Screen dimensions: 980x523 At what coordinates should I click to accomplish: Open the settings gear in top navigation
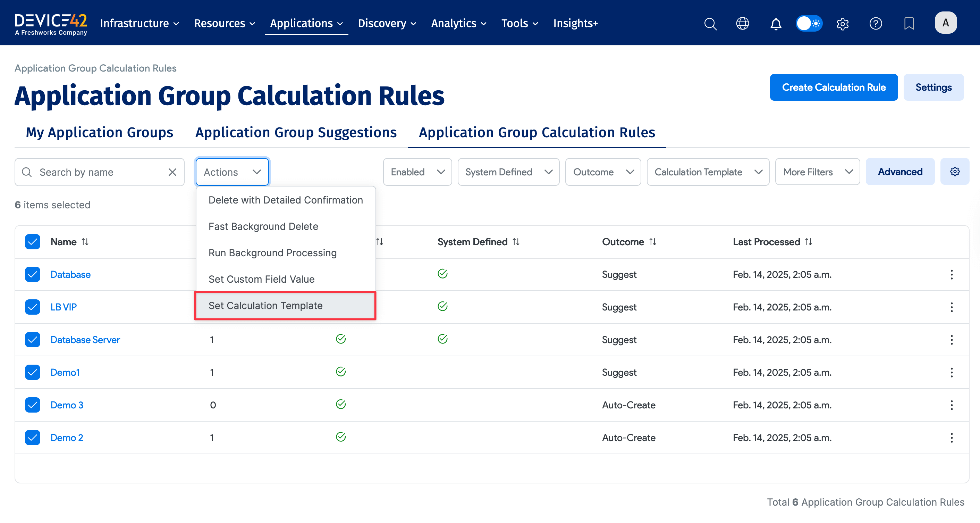point(842,24)
